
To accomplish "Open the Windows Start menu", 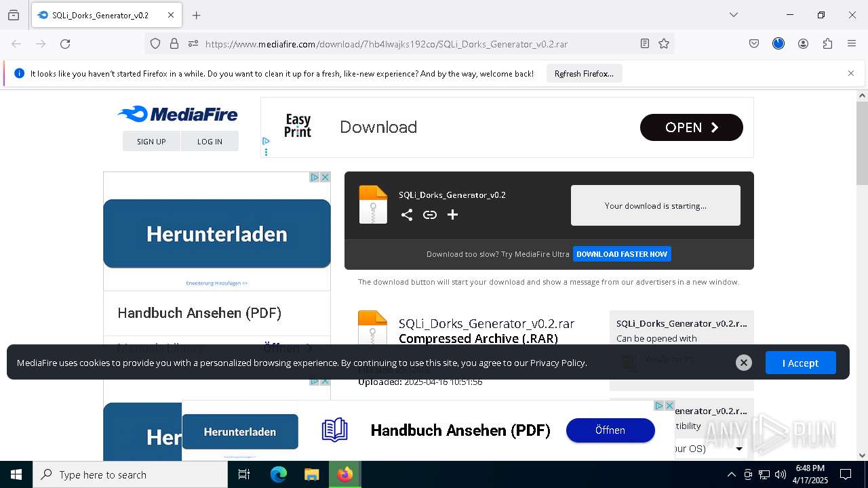I will (16, 474).
